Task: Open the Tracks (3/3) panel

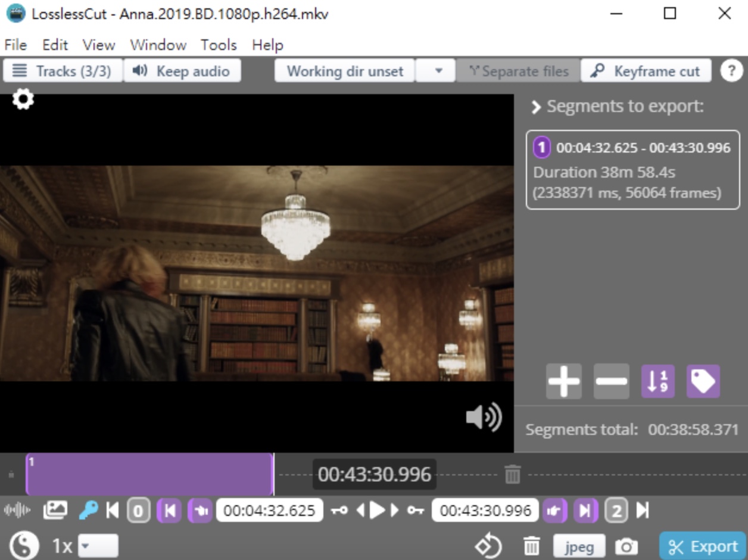Action: (x=63, y=71)
